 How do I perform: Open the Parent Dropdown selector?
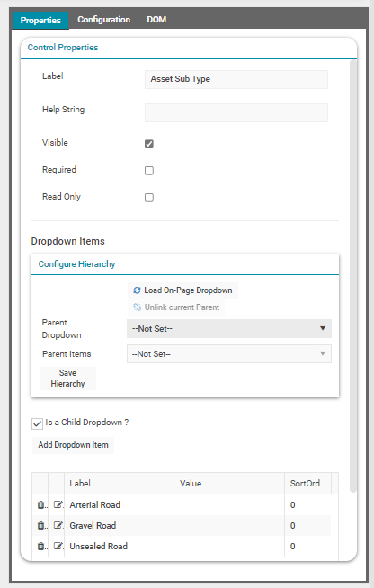[229, 328]
